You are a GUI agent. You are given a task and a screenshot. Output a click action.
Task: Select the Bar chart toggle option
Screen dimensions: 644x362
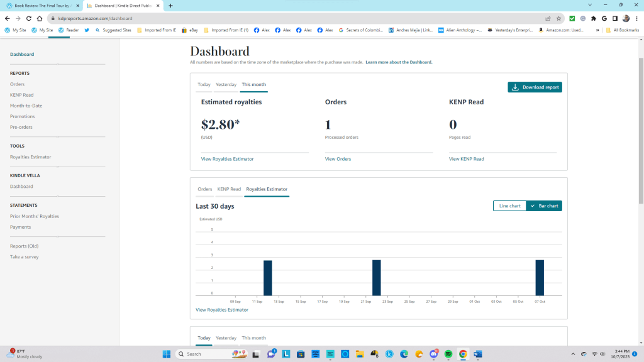(544, 206)
